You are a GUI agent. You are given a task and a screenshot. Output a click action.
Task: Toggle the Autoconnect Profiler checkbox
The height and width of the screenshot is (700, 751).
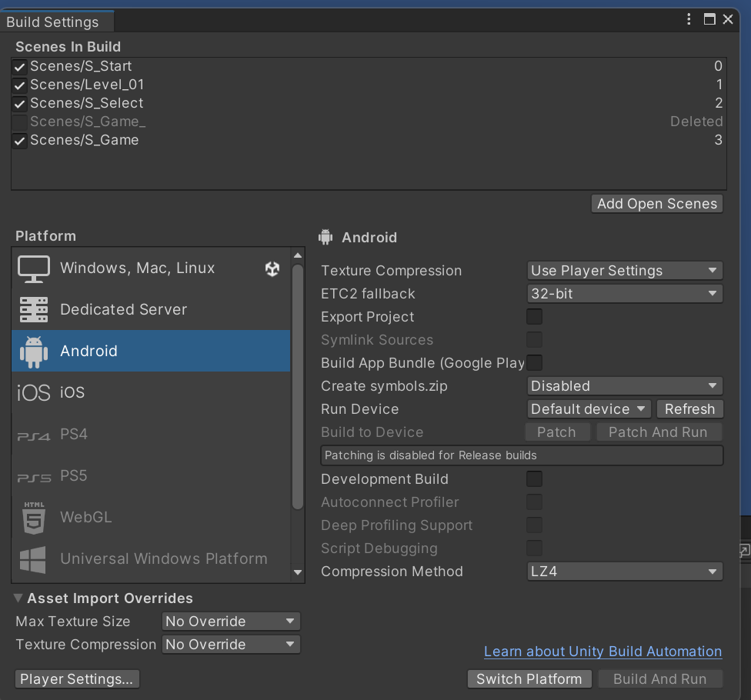[535, 502]
